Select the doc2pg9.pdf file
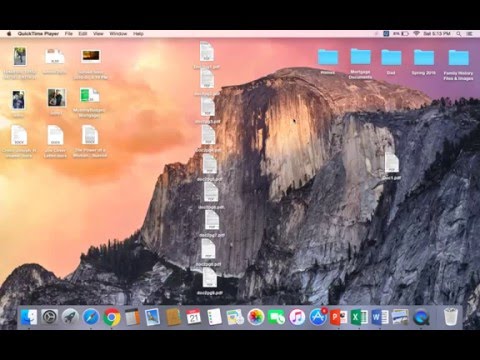480x360 pixels. pyautogui.click(x=209, y=281)
